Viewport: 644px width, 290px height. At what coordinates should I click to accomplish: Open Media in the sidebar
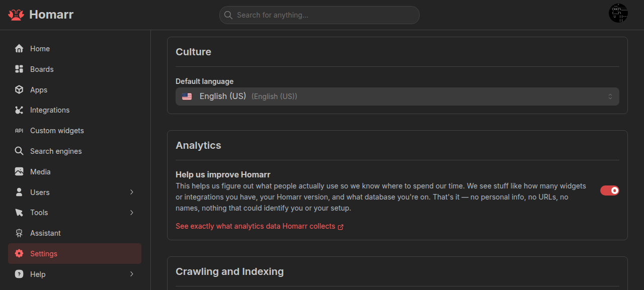coord(74,172)
